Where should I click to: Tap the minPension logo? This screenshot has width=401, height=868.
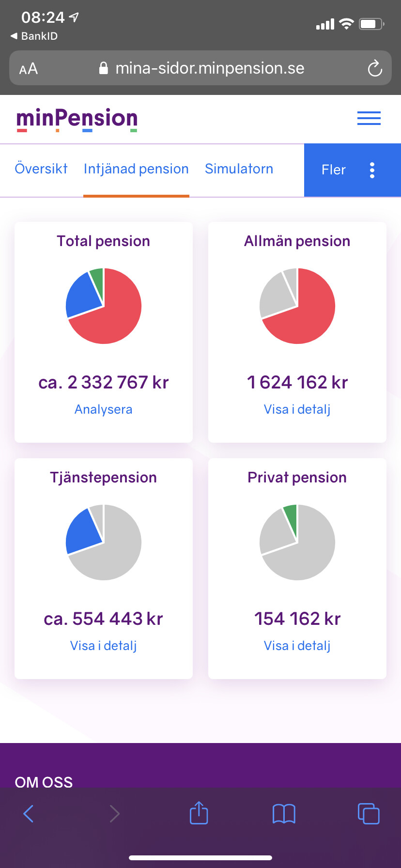coord(77,119)
